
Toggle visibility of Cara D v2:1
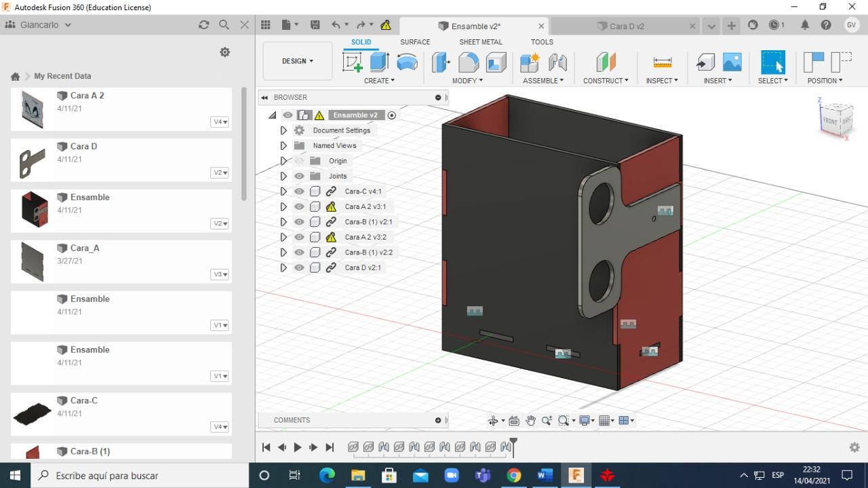pyautogui.click(x=299, y=267)
